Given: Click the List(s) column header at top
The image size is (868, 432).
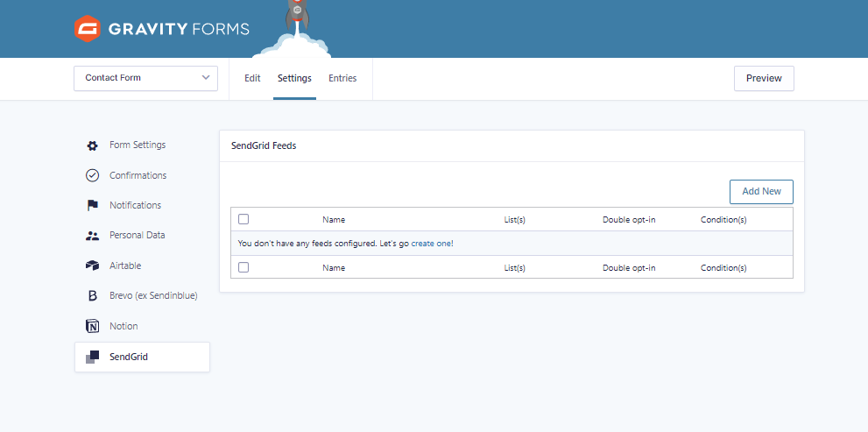Looking at the screenshot, I should (515, 220).
